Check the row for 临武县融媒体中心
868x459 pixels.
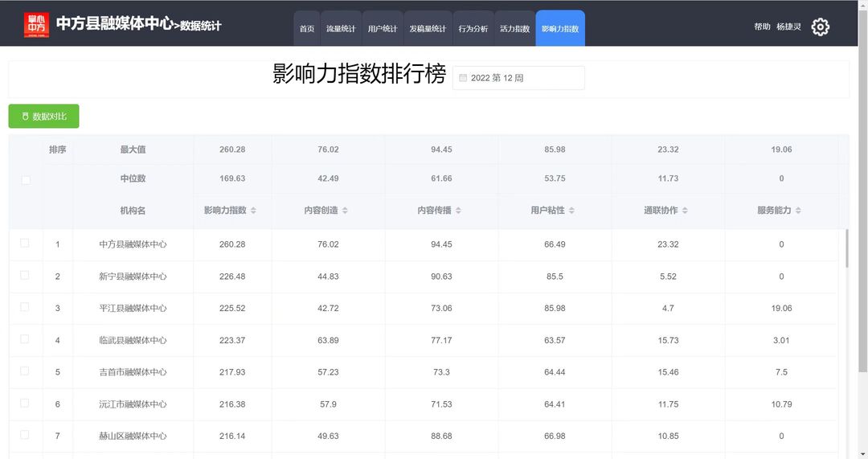point(24,339)
